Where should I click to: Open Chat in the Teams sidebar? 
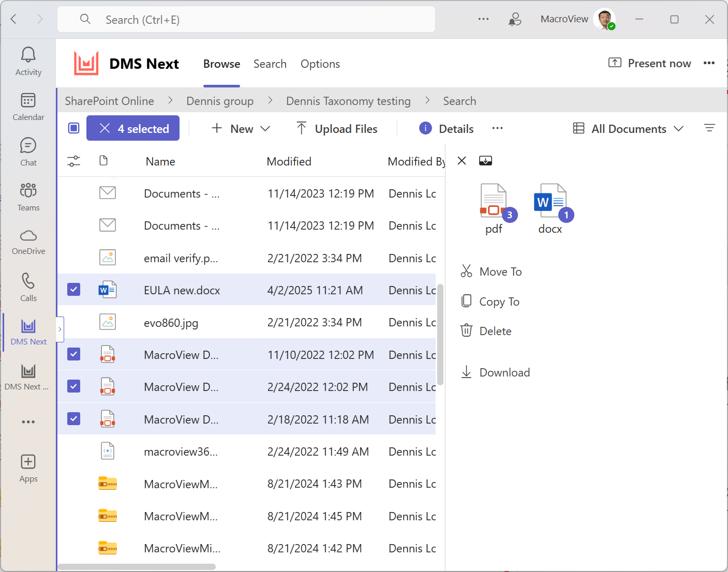pos(28,152)
